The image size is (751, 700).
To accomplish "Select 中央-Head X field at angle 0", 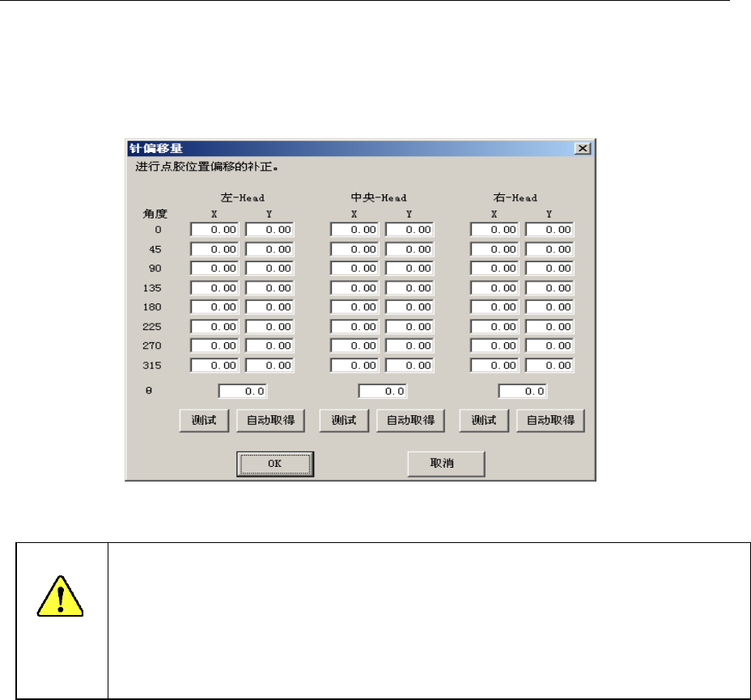I will pyautogui.click(x=354, y=230).
